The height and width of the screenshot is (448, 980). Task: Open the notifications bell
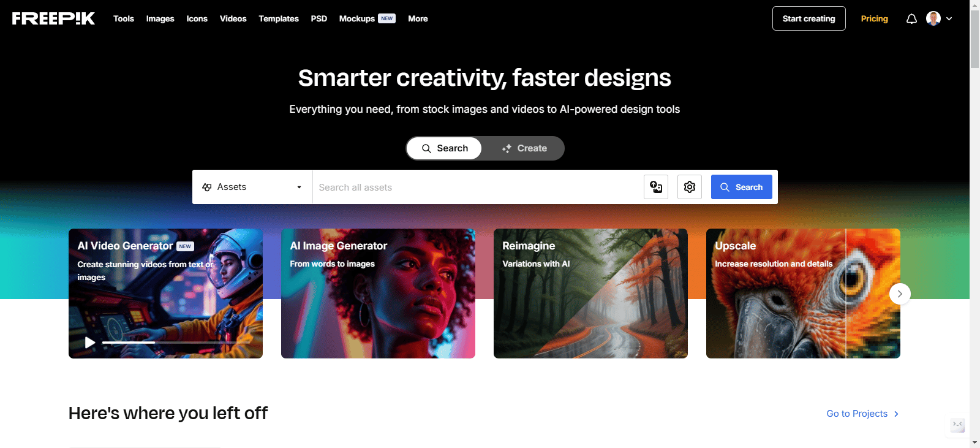911,19
